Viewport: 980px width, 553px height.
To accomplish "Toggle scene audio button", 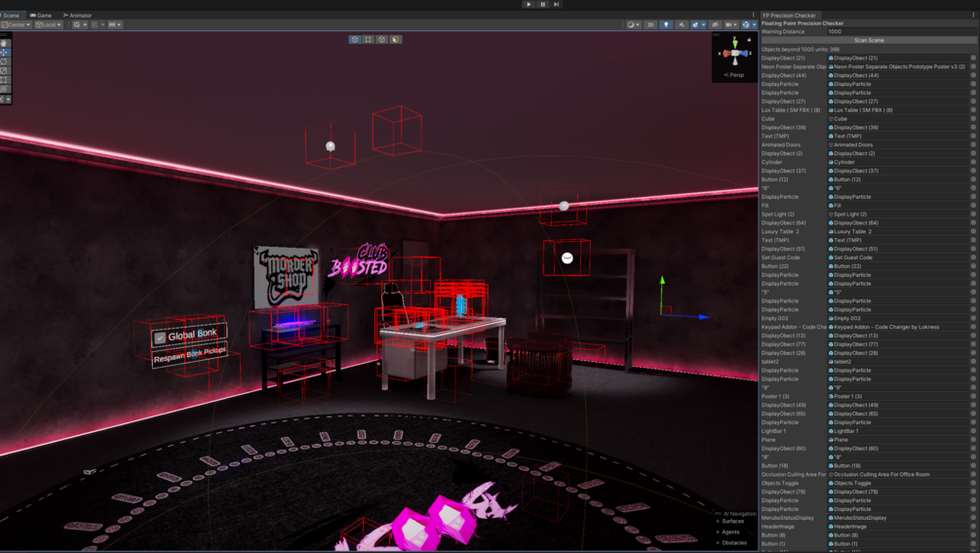I will point(682,24).
